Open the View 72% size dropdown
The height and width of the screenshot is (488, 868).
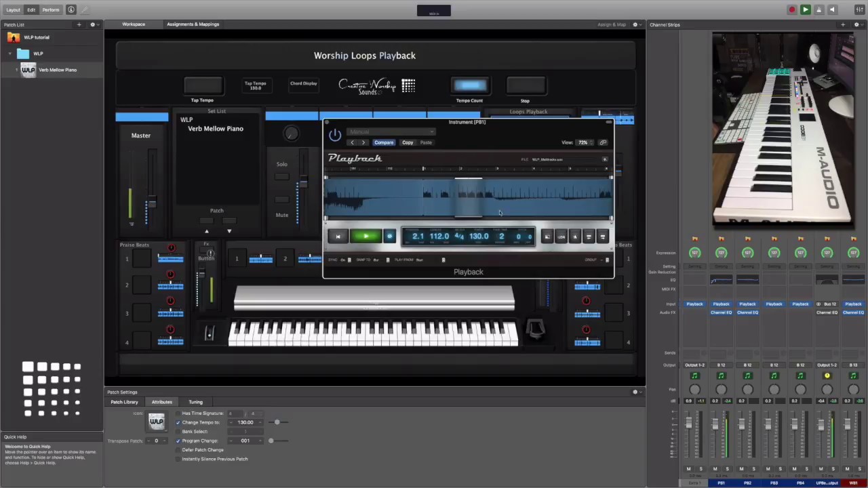[x=585, y=142]
